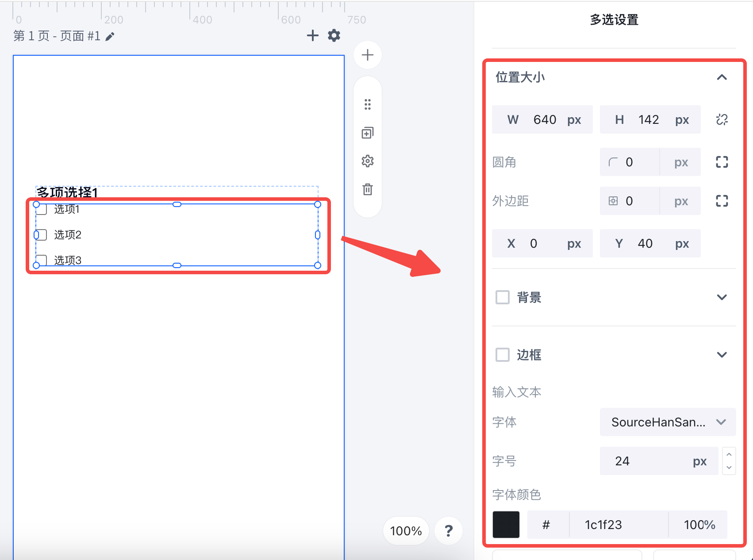Click the 第 1 页 - 页面 #1 title
Viewport: 753px width, 560px height.
point(57,36)
